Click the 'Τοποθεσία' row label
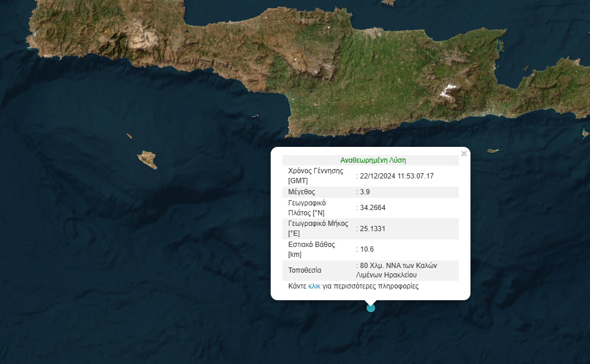The width and height of the screenshot is (590, 364). click(x=305, y=270)
